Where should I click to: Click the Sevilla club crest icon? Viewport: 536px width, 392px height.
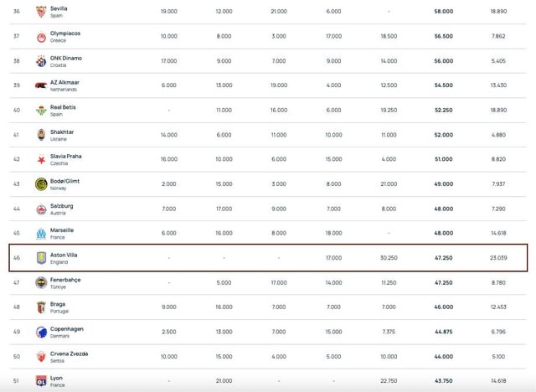pos(40,11)
